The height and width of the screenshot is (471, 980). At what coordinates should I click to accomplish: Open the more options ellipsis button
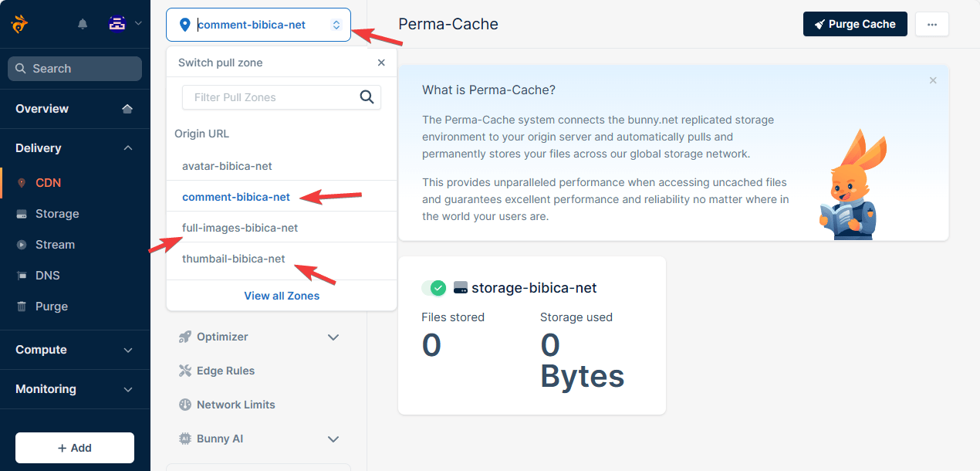(x=932, y=24)
